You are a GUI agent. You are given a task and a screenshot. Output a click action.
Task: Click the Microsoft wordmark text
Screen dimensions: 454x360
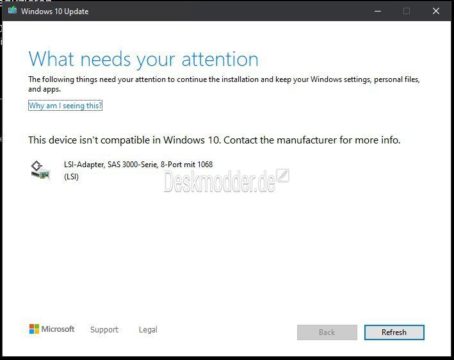pyautogui.click(x=58, y=329)
